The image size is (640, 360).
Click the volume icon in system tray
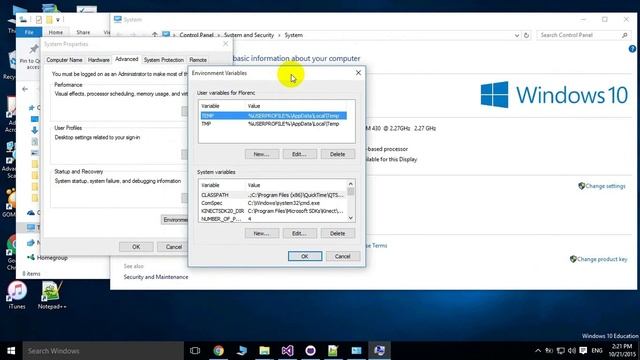[572, 351]
